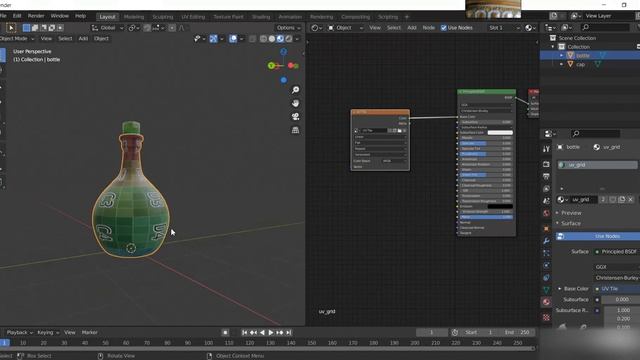The image size is (640, 360).
Task: Switch perspective/orthographic grid icon
Action: [296, 130]
